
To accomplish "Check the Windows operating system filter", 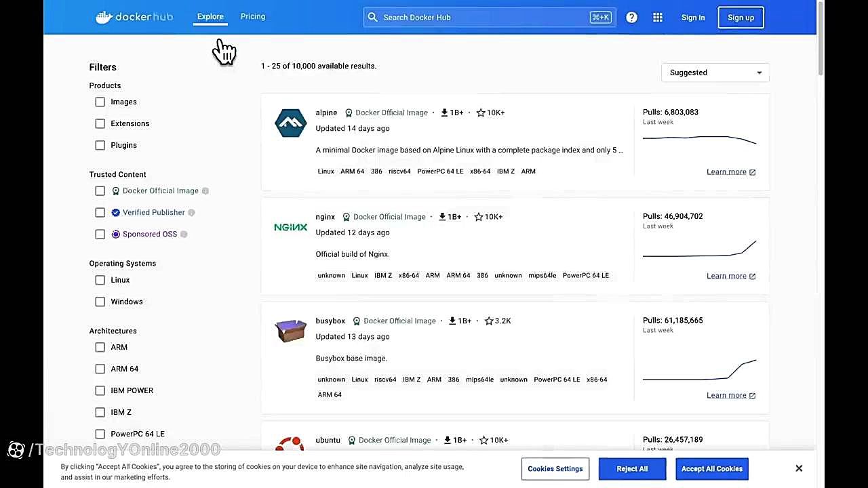I will pos(100,302).
